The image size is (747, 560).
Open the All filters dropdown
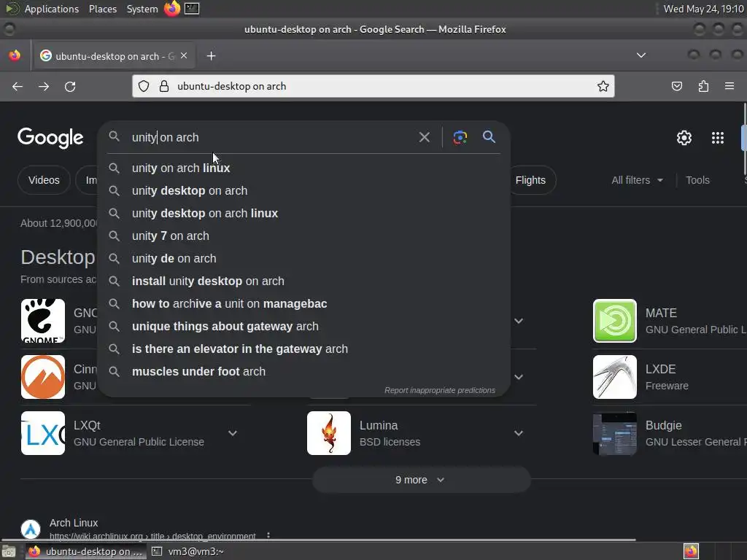click(x=637, y=180)
